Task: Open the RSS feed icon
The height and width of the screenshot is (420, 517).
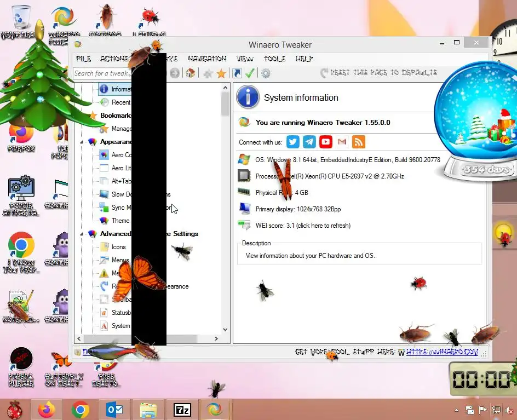Action: pyautogui.click(x=358, y=142)
